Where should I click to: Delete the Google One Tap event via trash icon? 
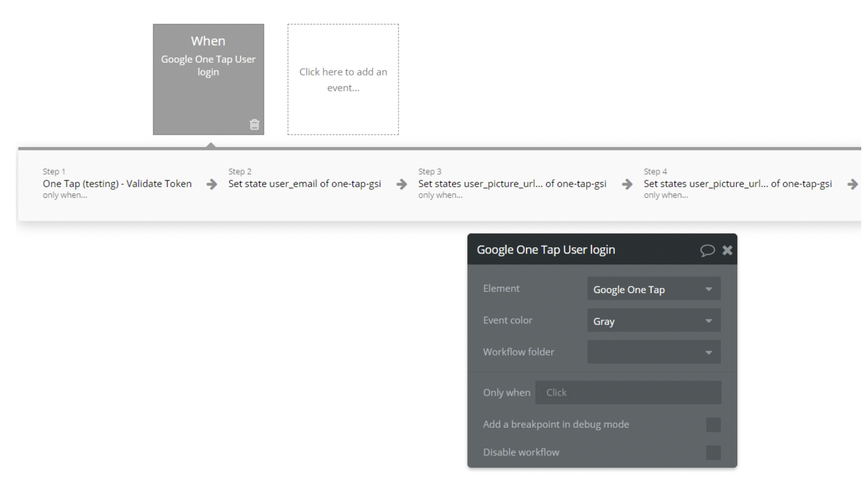coord(254,125)
